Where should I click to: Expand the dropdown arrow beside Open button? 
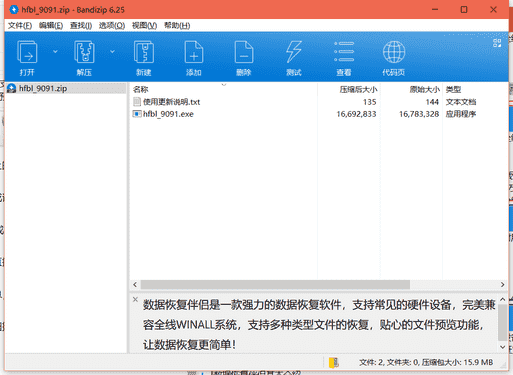[x=55, y=52]
